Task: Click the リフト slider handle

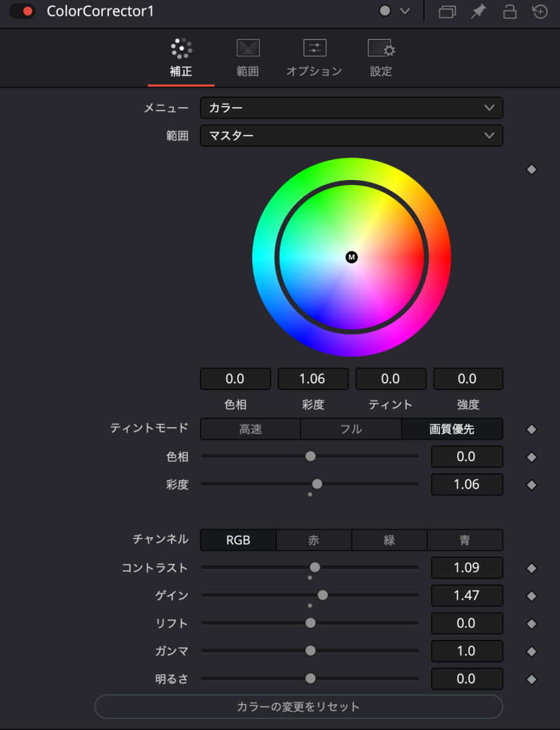Action: pyautogui.click(x=310, y=623)
